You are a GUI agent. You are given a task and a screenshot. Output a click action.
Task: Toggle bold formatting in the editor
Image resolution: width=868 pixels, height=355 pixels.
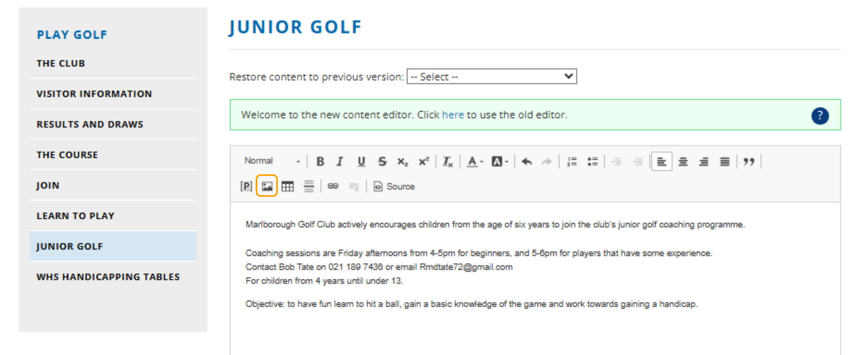[x=320, y=161]
